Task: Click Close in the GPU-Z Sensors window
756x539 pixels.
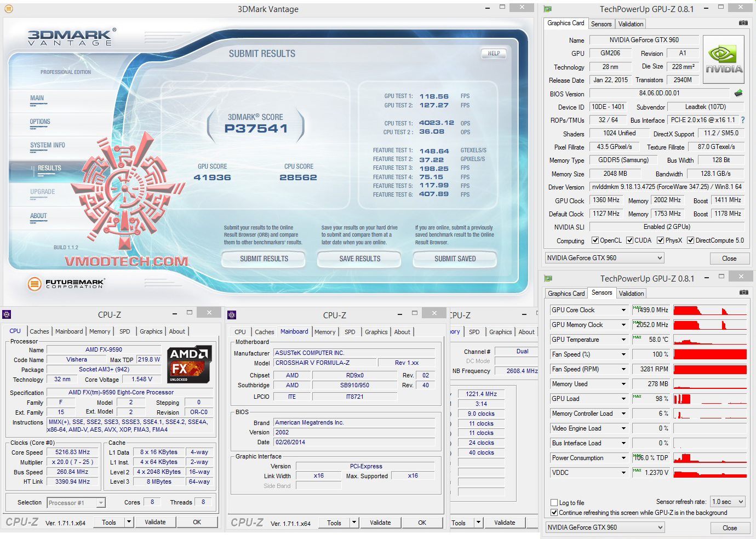Action: coord(730,528)
